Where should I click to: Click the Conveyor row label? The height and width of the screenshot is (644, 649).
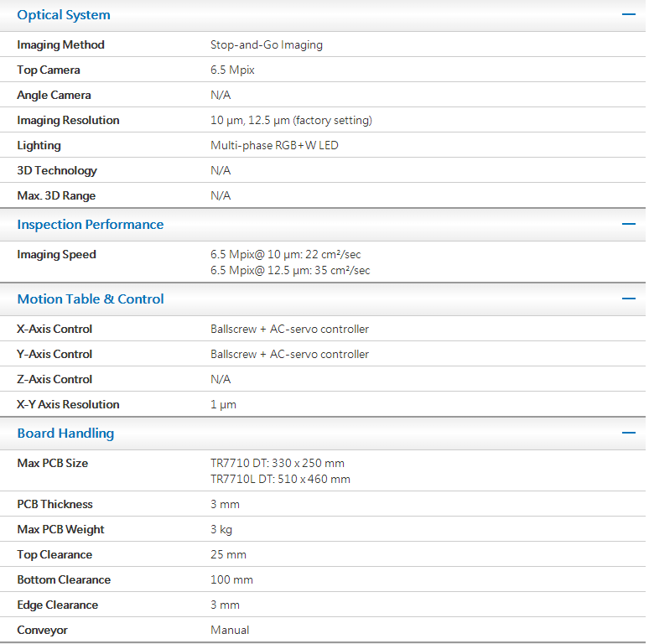(42, 630)
